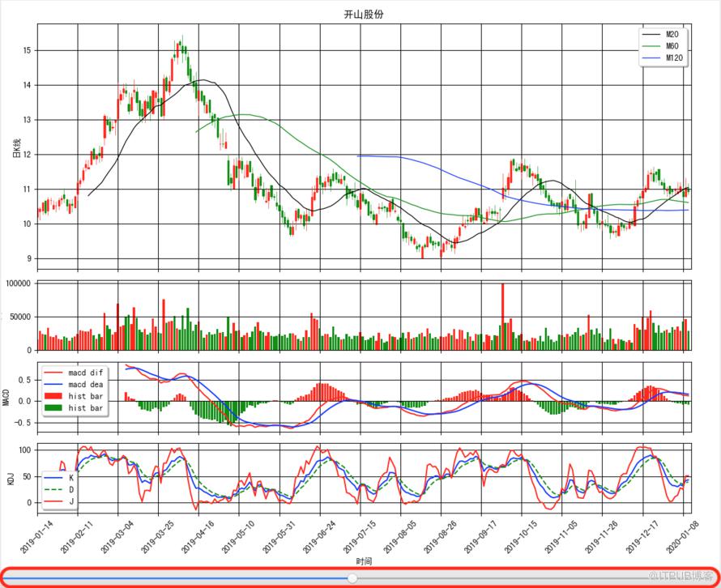Click the J legend entry in the KDJ panel
This screenshot has height=588, width=721.
(59, 501)
